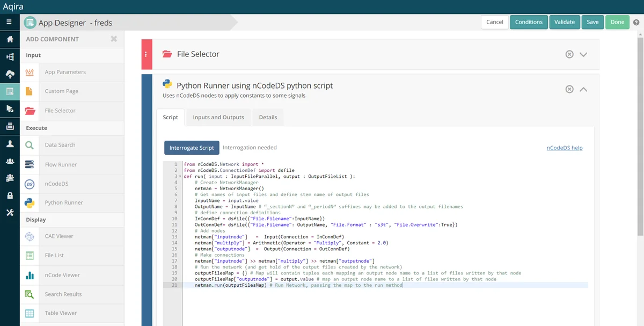
Task: Click the Execute section header
Action: pos(36,128)
